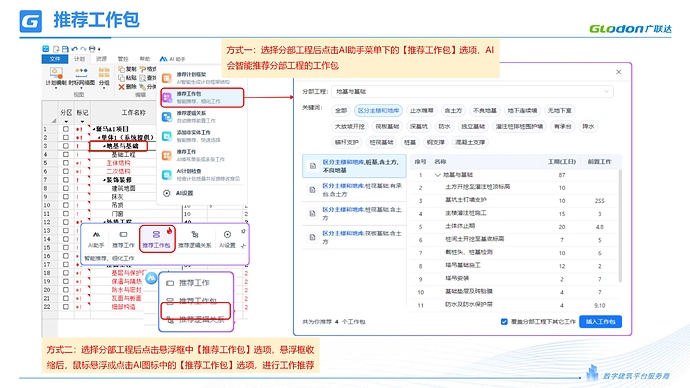This screenshot has width=690, height=388.
Task: Tick the 分区 checkbox in row 7
Action: [66, 180]
